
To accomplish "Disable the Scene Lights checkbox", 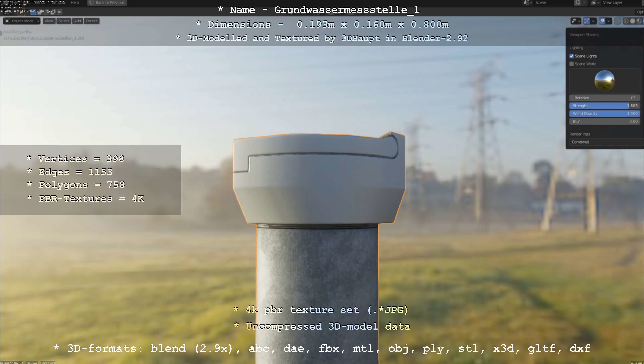I will [x=572, y=56].
